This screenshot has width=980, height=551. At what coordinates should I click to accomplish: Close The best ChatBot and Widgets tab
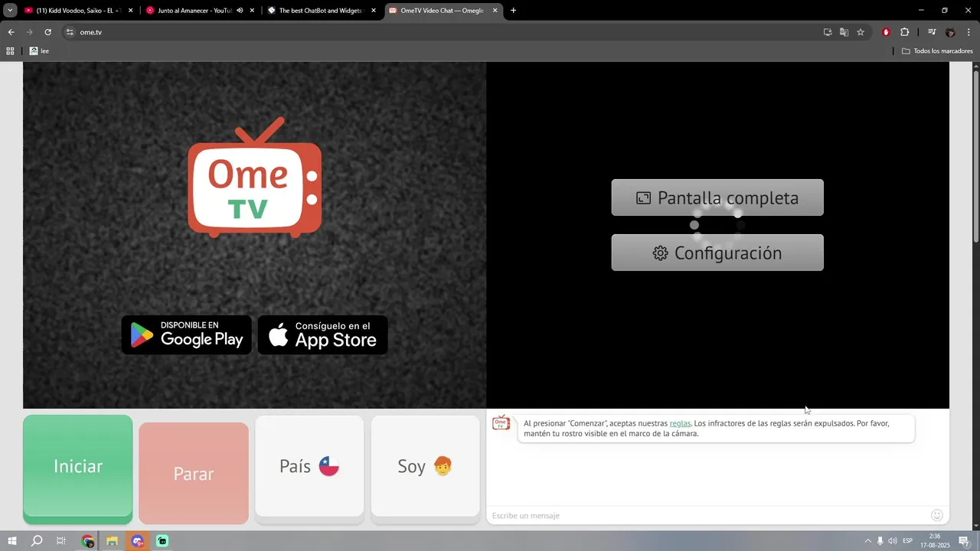pyautogui.click(x=374, y=11)
